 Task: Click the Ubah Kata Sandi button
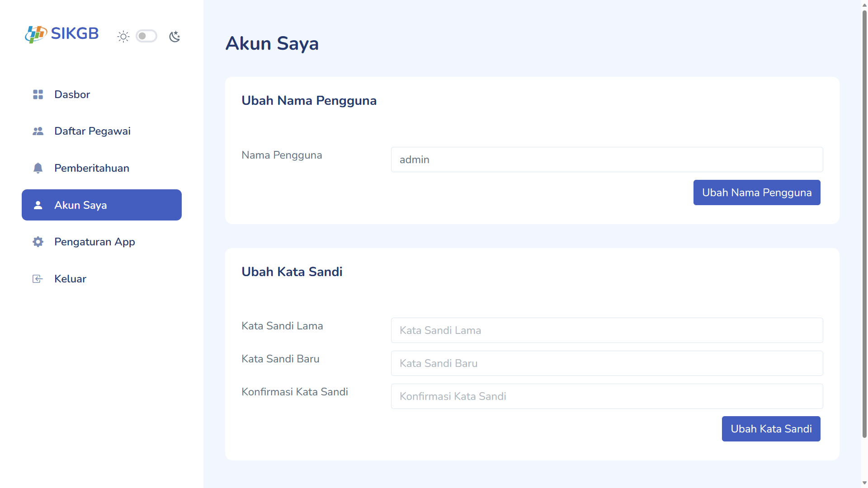[771, 429]
